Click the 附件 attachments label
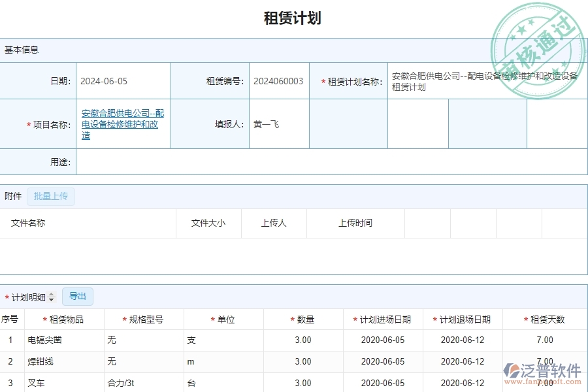The width and height of the screenshot is (588, 392). pyautogui.click(x=13, y=196)
